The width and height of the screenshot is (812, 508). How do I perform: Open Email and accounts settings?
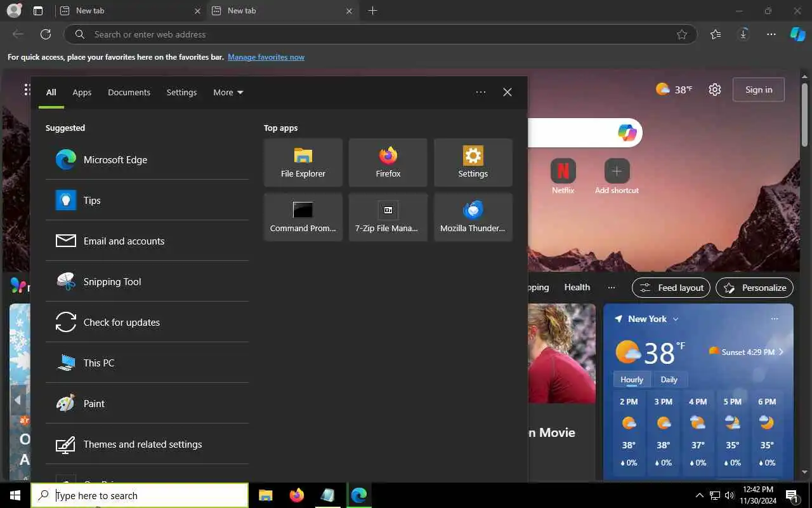(x=147, y=241)
